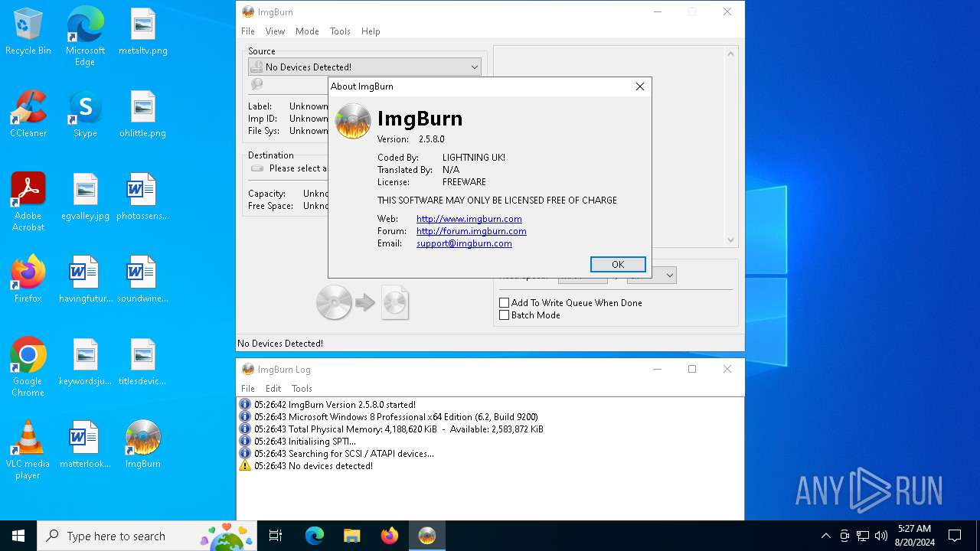Open http://www.imgburn.com link
The image size is (980, 551).
pyautogui.click(x=469, y=219)
